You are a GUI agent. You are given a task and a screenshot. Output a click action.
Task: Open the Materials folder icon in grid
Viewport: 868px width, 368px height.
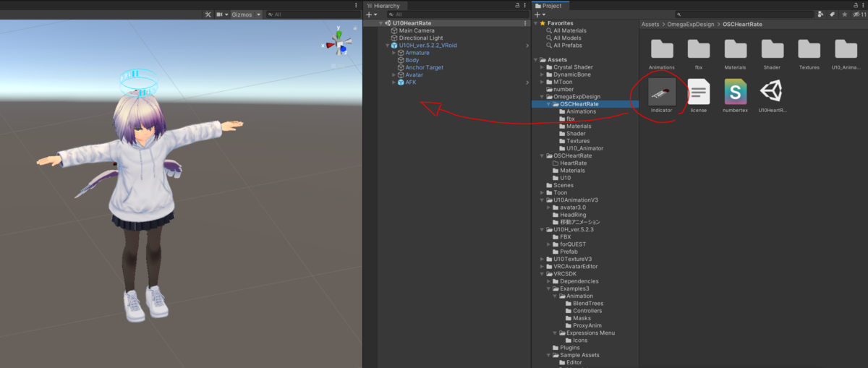click(736, 49)
